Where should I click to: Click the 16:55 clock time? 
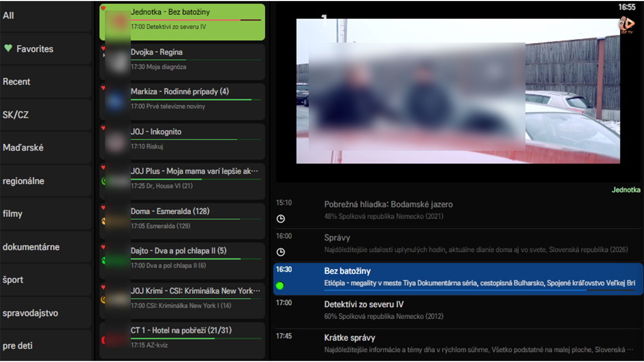[627, 7]
